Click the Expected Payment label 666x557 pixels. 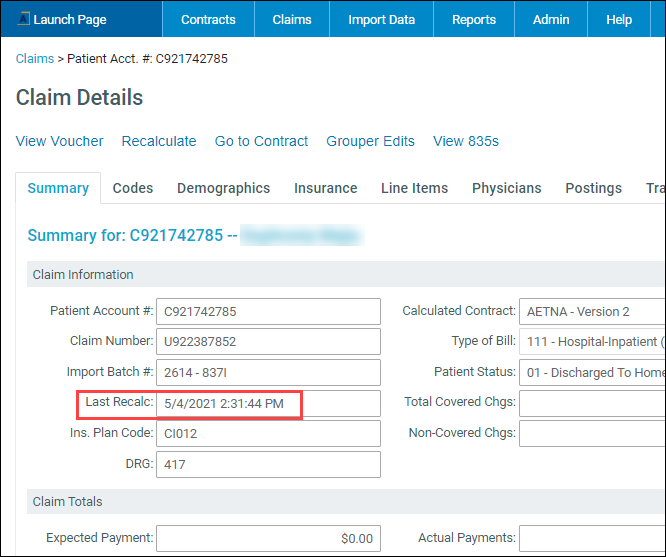click(100, 537)
